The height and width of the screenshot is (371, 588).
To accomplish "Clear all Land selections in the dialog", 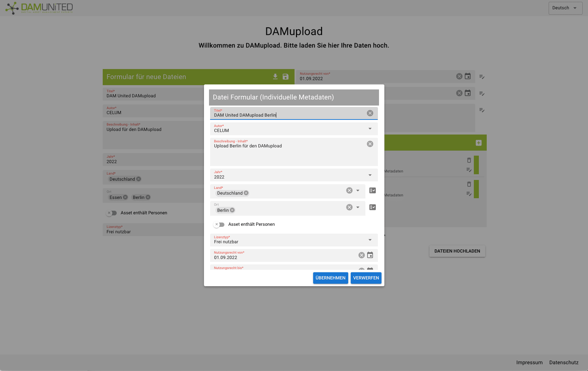I will click(x=349, y=191).
